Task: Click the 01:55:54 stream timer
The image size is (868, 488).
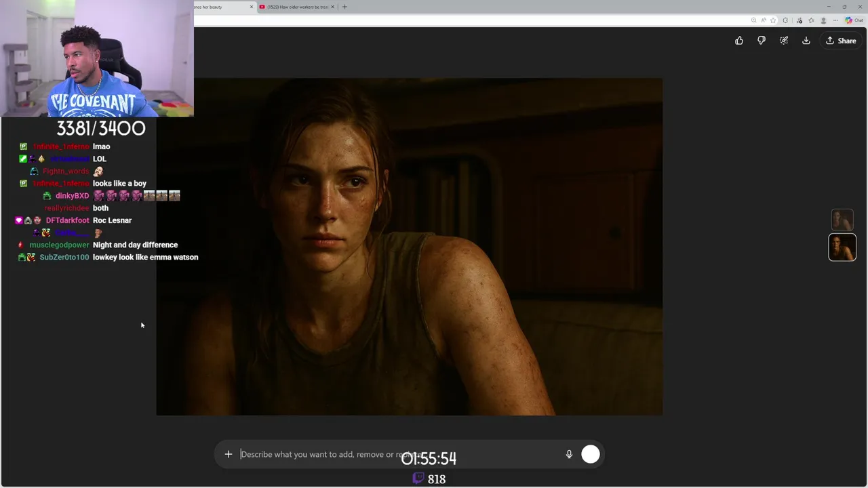Action: pos(429,459)
